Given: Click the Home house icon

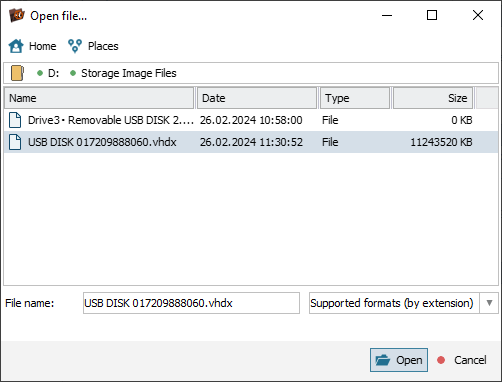Looking at the screenshot, I should (x=16, y=46).
